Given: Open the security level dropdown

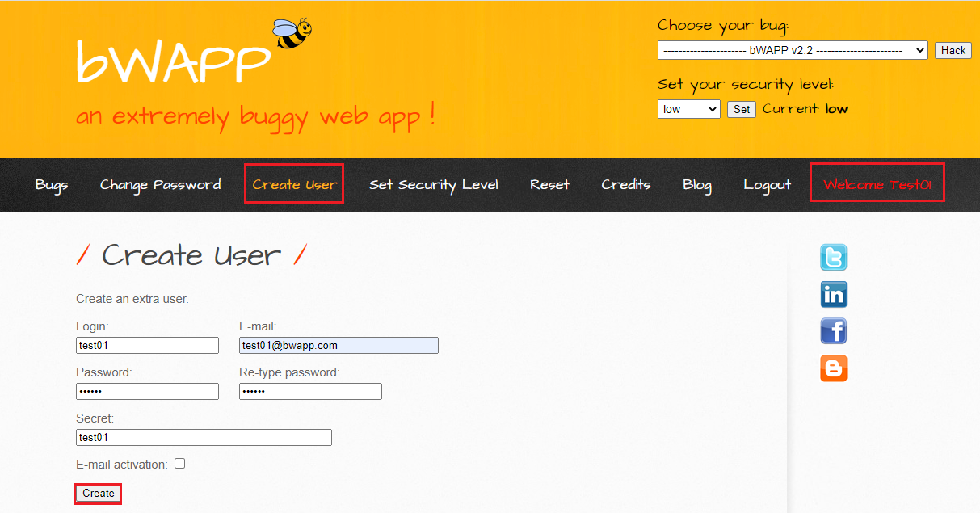Looking at the screenshot, I should pos(688,109).
